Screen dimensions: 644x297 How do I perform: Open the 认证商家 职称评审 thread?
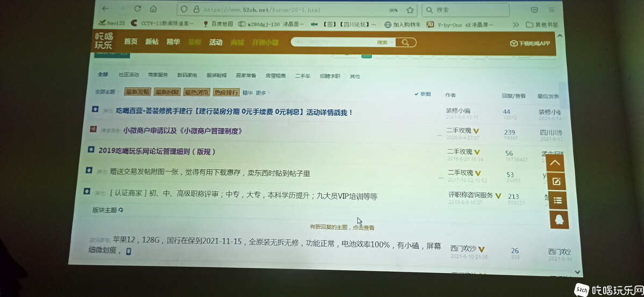coord(243,195)
